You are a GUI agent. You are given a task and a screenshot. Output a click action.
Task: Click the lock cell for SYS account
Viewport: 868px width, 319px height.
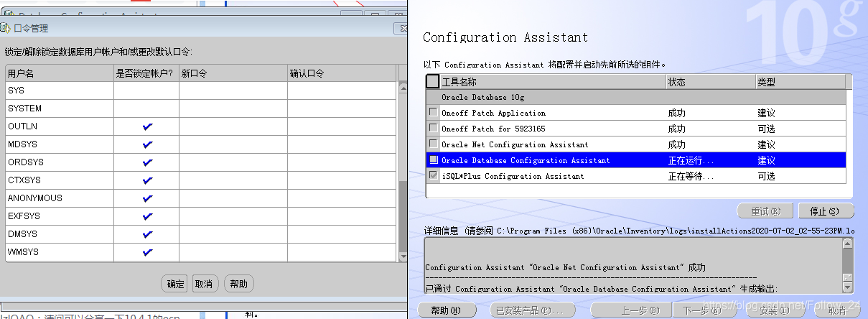pyautogui.click(x=146, y=91)
